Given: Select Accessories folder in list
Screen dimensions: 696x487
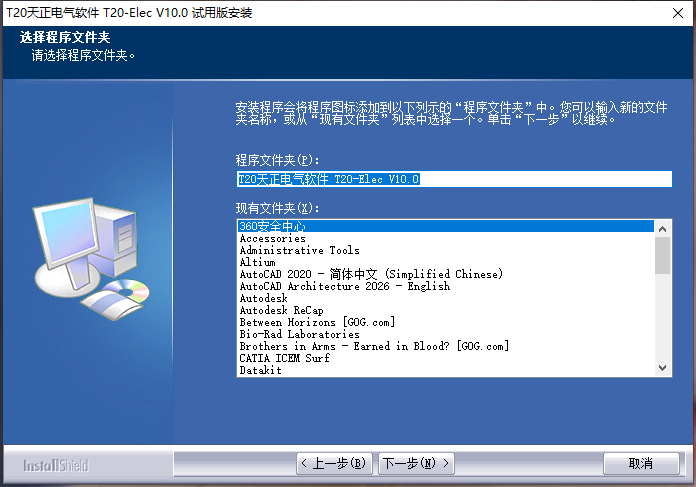Looking at the screenshot, I should click(446, 238).
